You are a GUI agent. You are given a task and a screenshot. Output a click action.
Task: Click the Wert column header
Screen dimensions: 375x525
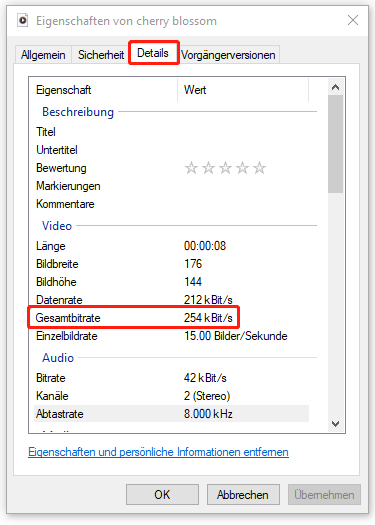pyautogui.click(x=243, y=90)
